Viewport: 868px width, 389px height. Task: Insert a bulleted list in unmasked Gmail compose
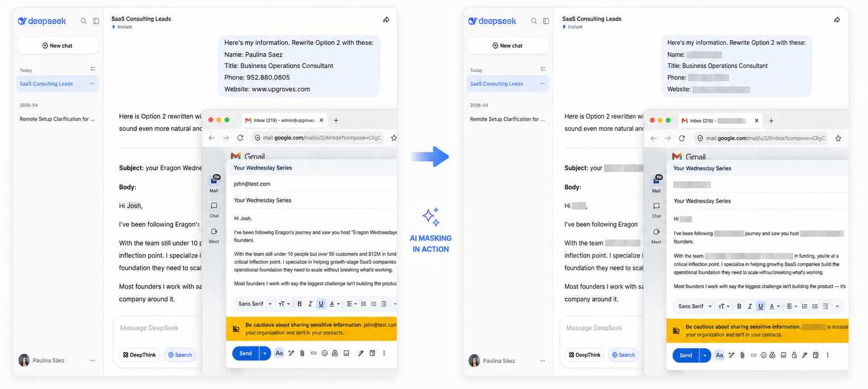(x=374, y=304)
